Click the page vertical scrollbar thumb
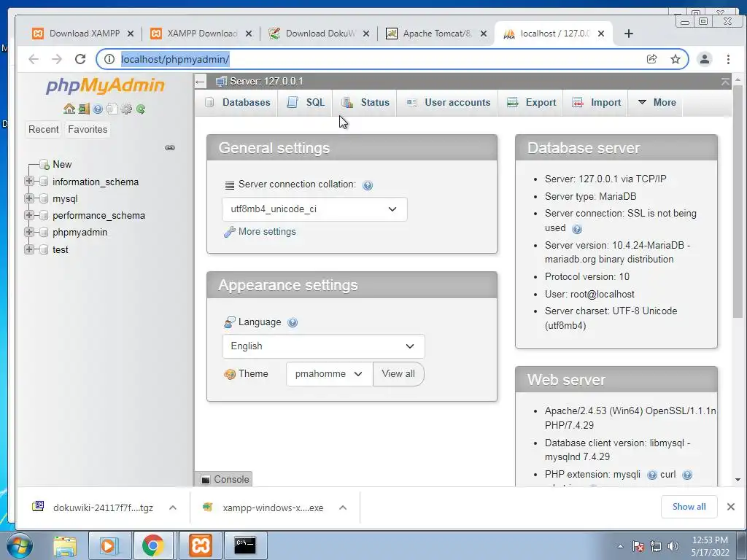 [738, 201]
